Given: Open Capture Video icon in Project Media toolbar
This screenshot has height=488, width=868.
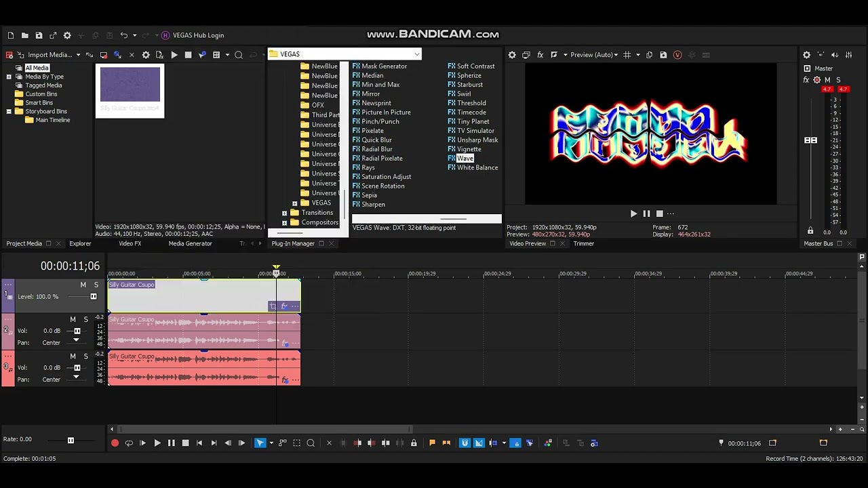Looking at the screenshot, I should tap(103, 55).
